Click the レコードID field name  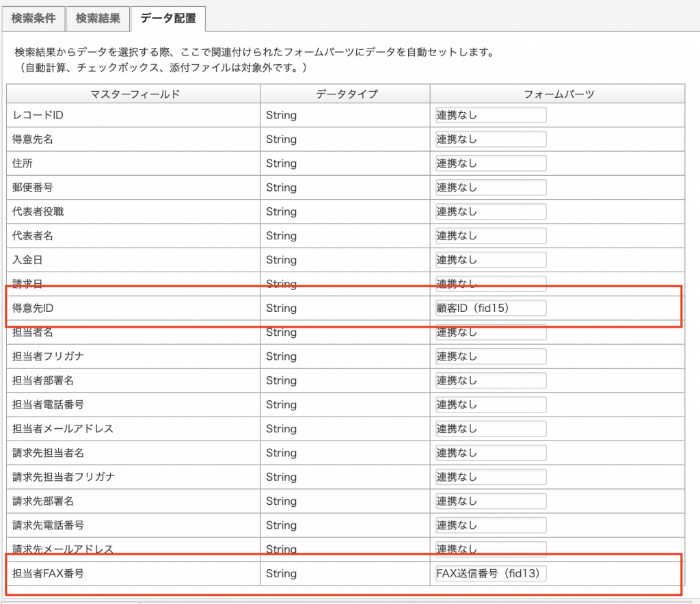(38, 116)
